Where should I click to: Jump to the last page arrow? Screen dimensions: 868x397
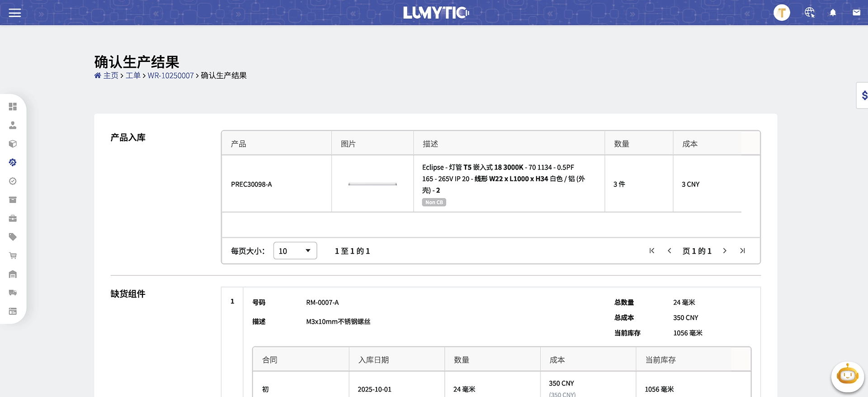[x=742, y=251]
